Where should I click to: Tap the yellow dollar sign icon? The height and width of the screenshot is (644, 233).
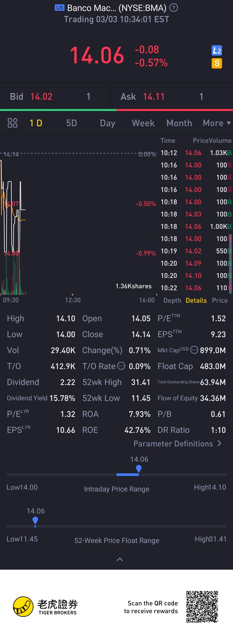(217, 63)
